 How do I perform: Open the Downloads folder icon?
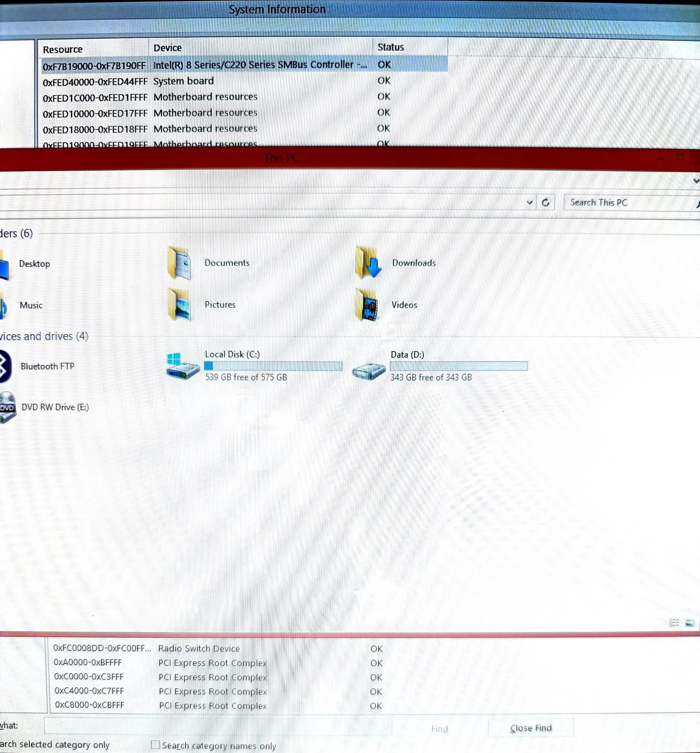368,262
